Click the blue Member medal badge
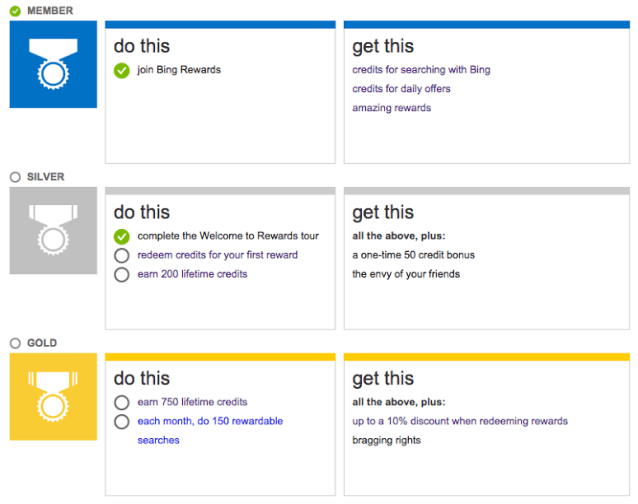 coord(53,64)
